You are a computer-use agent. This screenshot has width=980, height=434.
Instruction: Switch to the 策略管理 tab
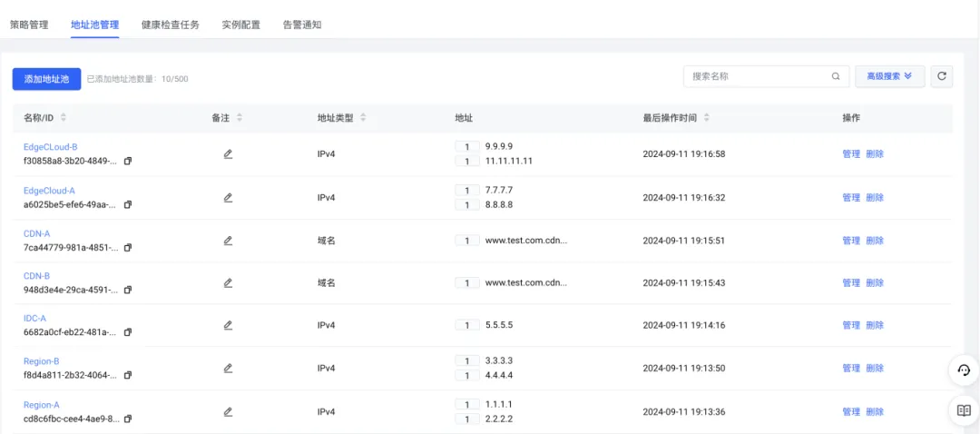click(x=29, y=25)
